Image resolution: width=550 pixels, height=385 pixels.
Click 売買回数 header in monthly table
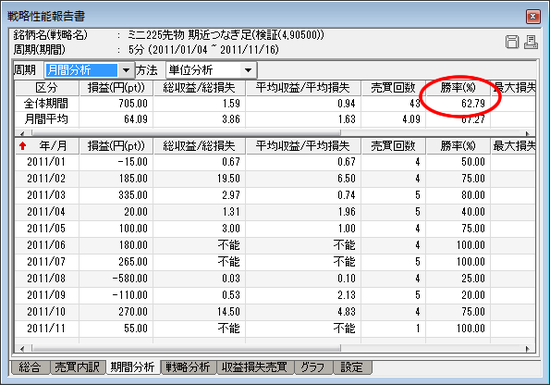[393, 146]
